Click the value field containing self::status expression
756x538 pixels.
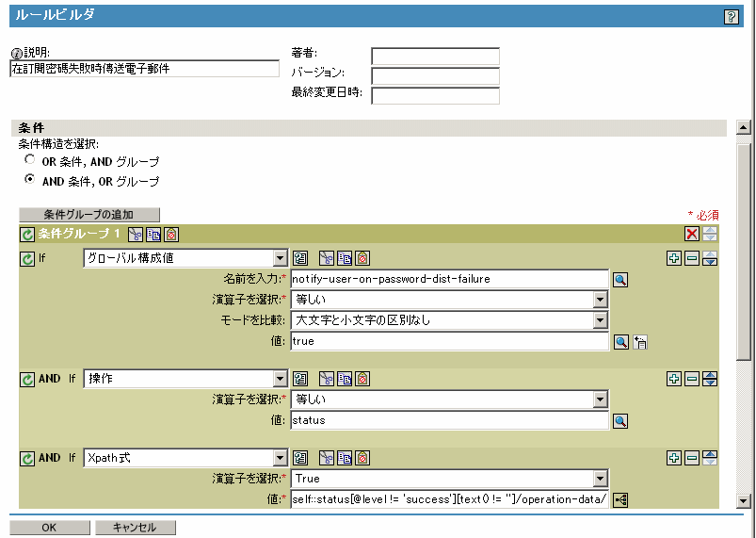click(x=450, y=499)
